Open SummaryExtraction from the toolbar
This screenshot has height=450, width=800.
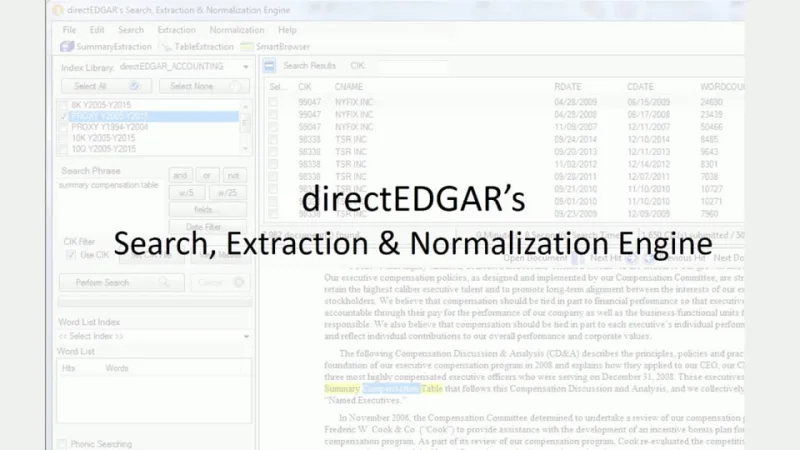(x=106, y=46)
